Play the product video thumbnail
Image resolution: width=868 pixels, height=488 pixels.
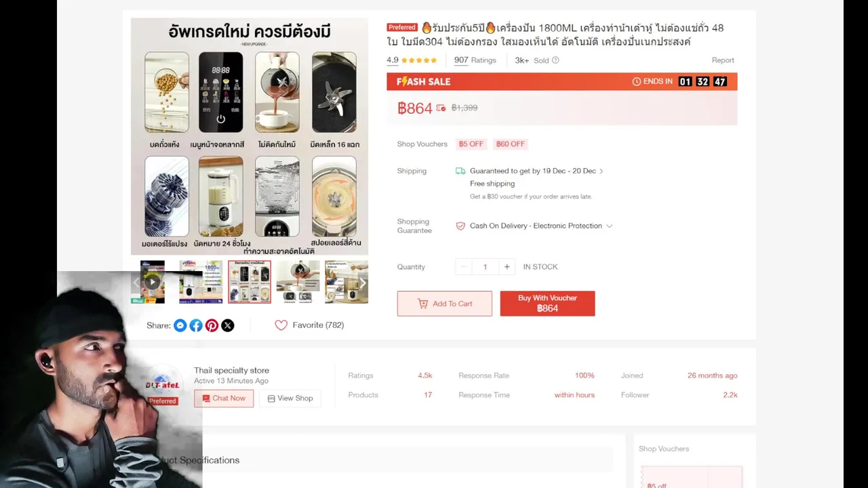coord(152,282)
